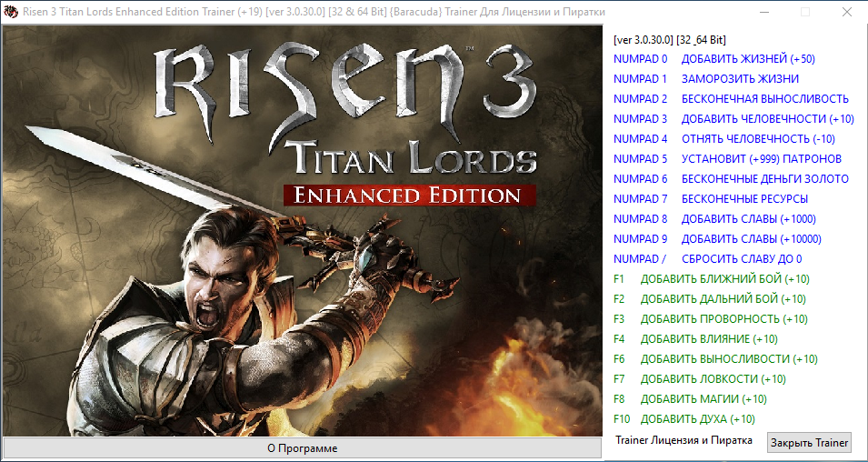The width and height of the screenshot is (868, 462).
Task: Select F1 ДОБАВИТЬ БЛИЖНИЙ БОЙ (+10) line
Action: (712, 278)
